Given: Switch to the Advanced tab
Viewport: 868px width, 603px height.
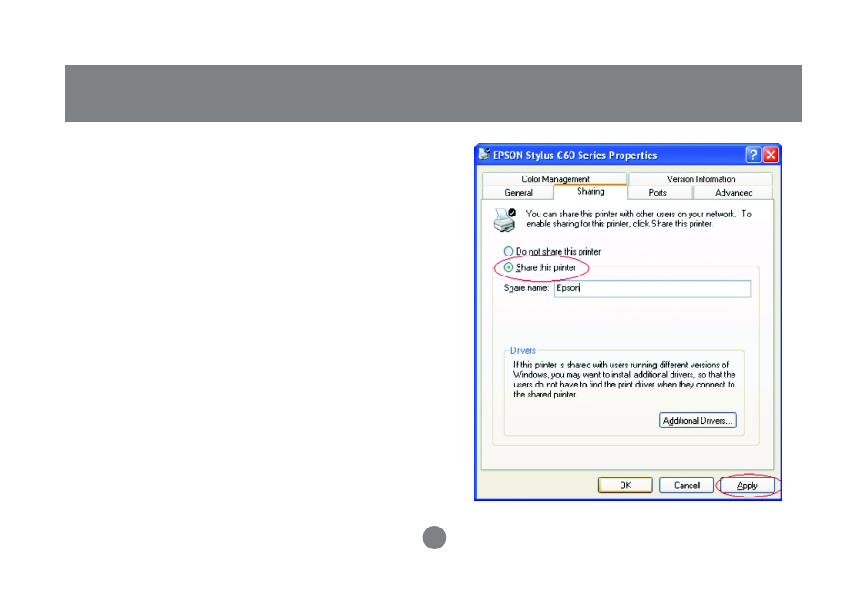Looking at the screenshot, I should (x=733, y=193).
